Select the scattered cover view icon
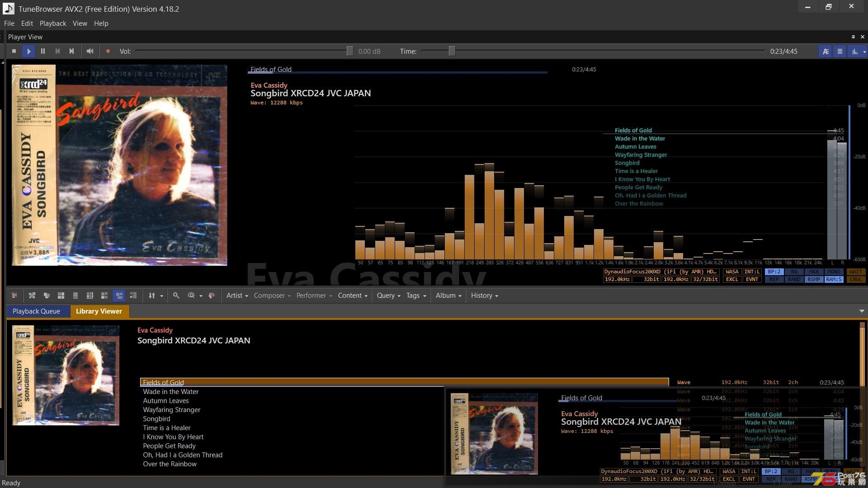The width and height of the screenshot is (868, 488). [x=32, y=296]
